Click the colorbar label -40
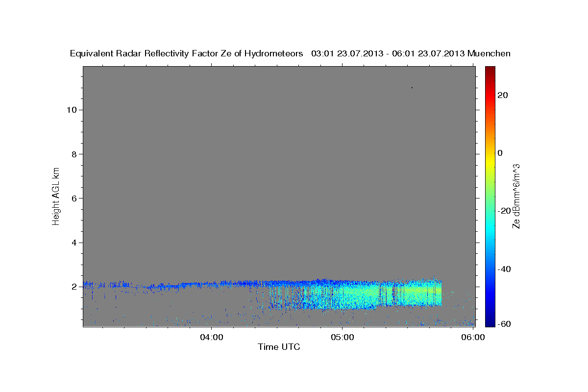The width and height of the screenshot is (588, 392). click(504, 269)
